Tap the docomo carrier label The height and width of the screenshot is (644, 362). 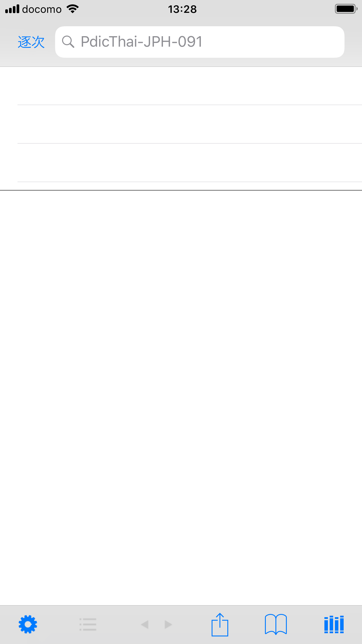(x=42, y=9)
